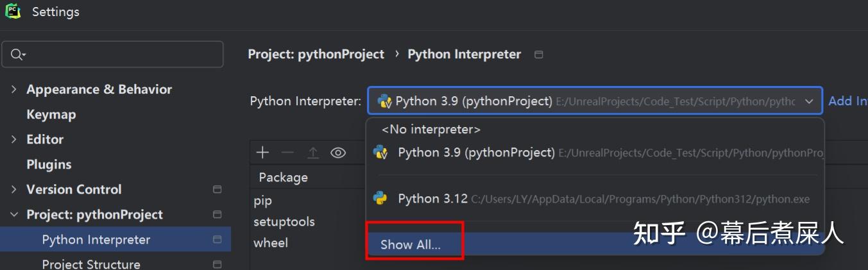Open the Python Interpreter dropdown arrow
Viewport: 868px width, 270px height.
click(x=809, y=101)
